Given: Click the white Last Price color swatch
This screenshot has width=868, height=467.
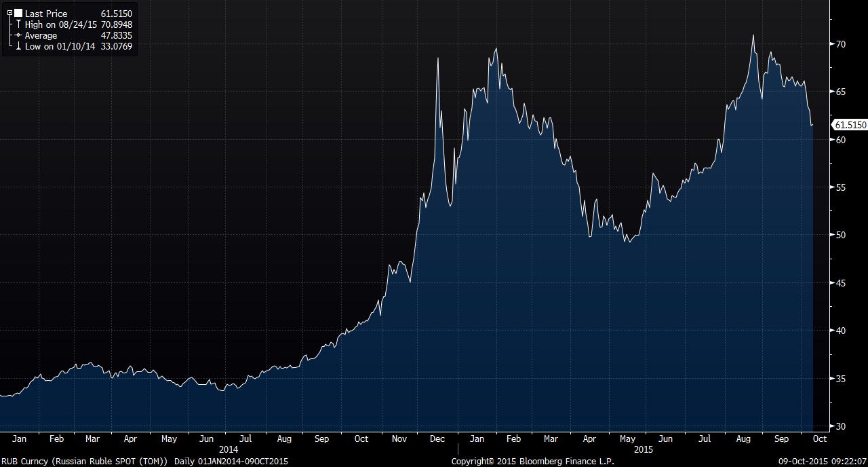Looking at the screenshot, I should click(18, 14).
